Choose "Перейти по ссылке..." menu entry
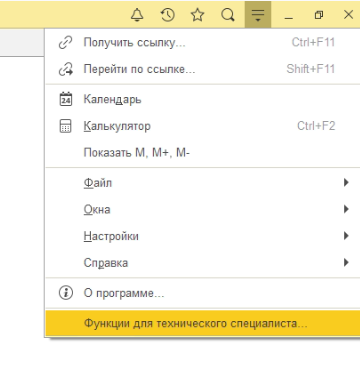 pos(203,69)
